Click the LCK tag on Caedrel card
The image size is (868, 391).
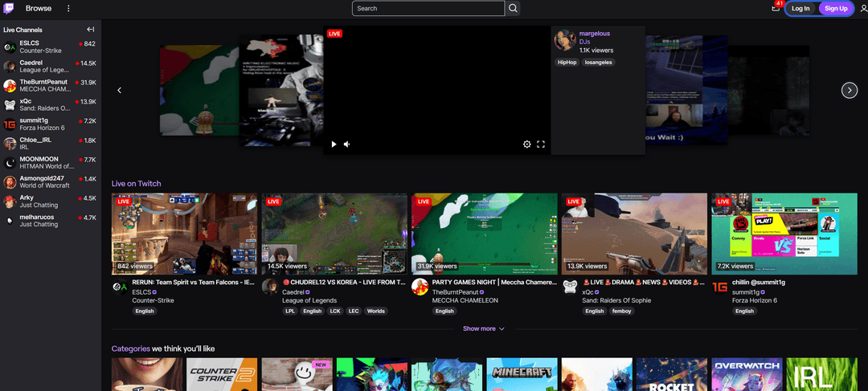[x=335, y=312]
